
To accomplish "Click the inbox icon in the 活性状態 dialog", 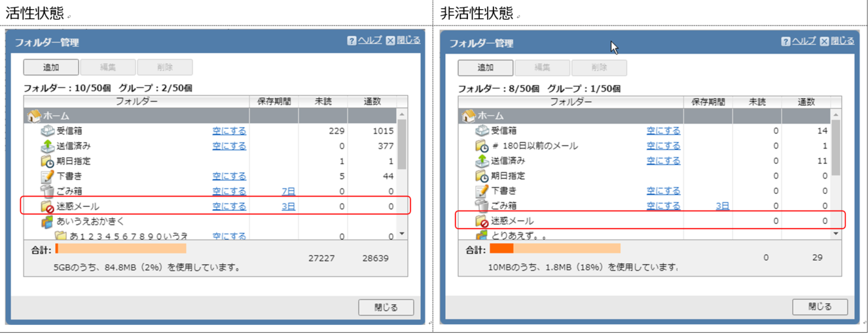I will click(x=48, y=131).
